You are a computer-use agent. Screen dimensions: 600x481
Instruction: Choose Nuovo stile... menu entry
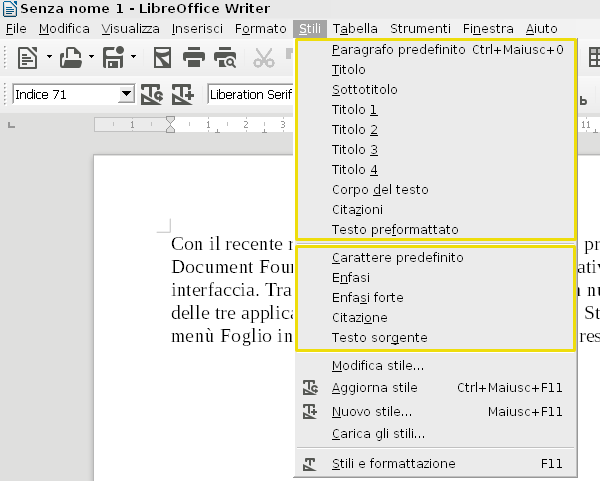[435, 411]
